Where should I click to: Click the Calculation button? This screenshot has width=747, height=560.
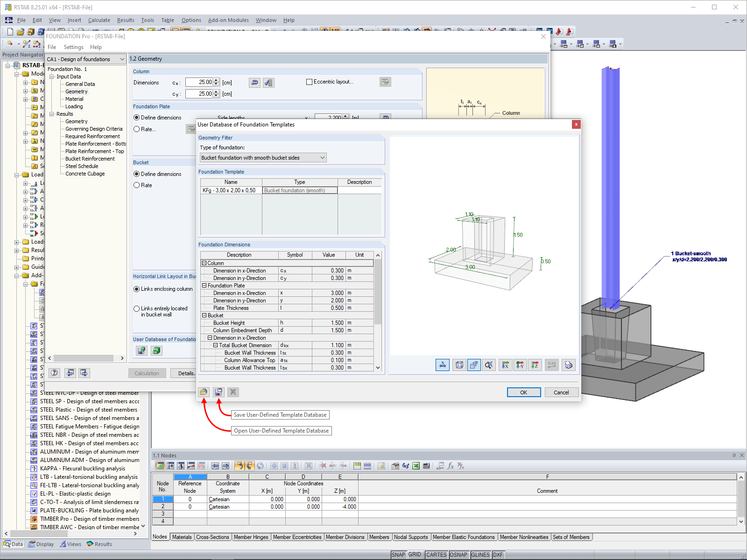[x=147, y=373]
